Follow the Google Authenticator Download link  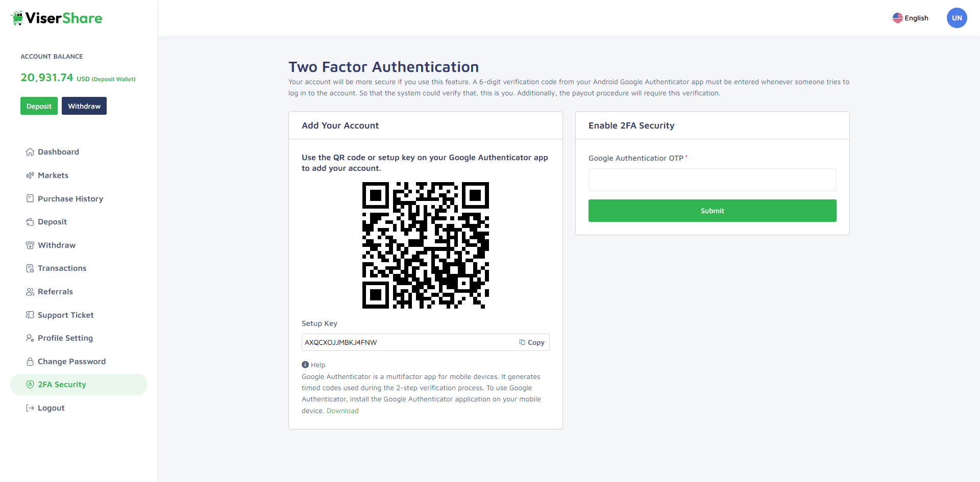(x=342, y=411)
